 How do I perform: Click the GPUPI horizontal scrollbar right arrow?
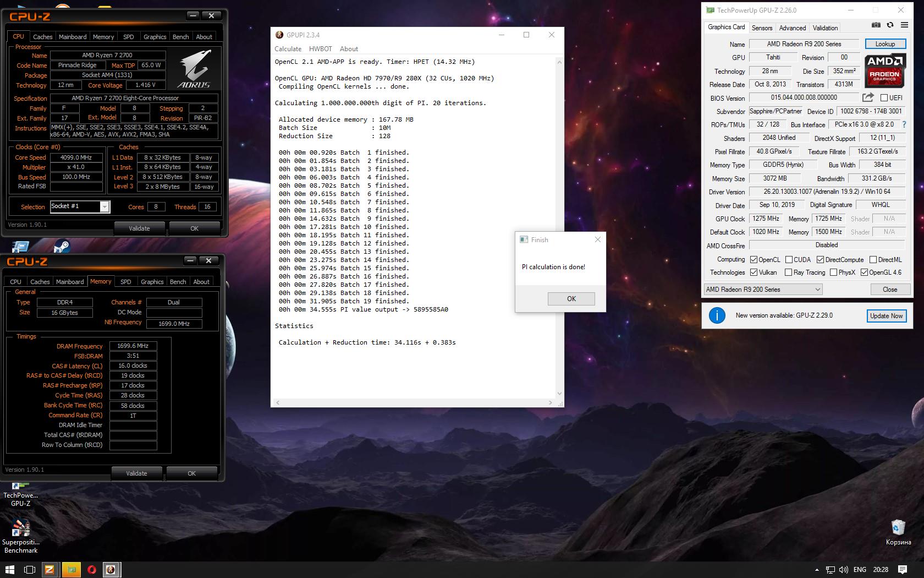[551, 403]
